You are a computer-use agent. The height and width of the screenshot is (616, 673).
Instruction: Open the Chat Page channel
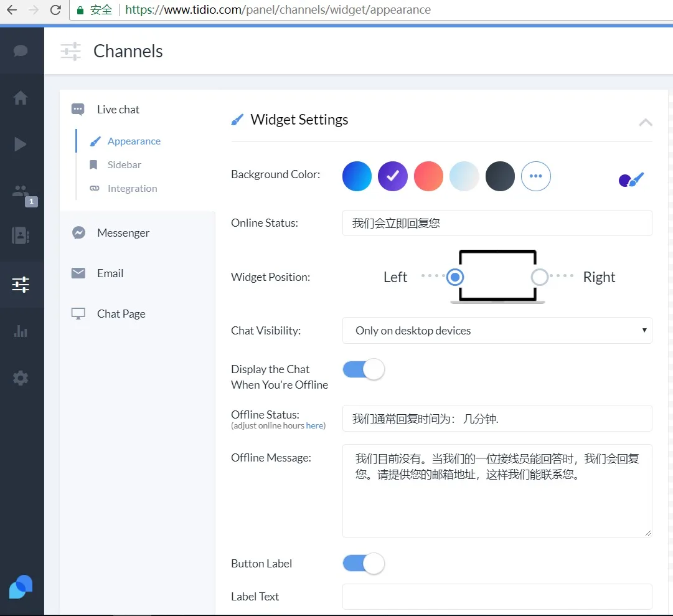pos(121,314)
